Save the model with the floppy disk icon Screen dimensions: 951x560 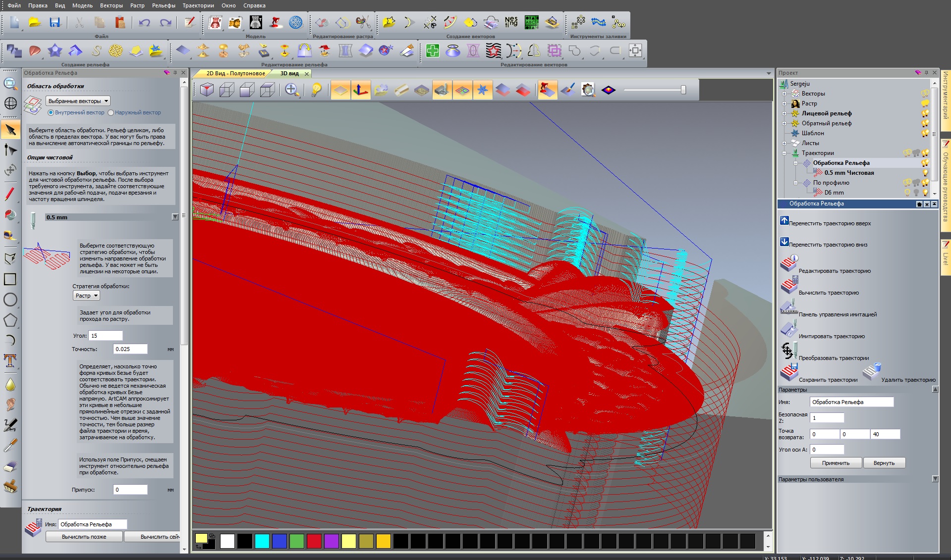pyautogui.click(x=55, y=22)
